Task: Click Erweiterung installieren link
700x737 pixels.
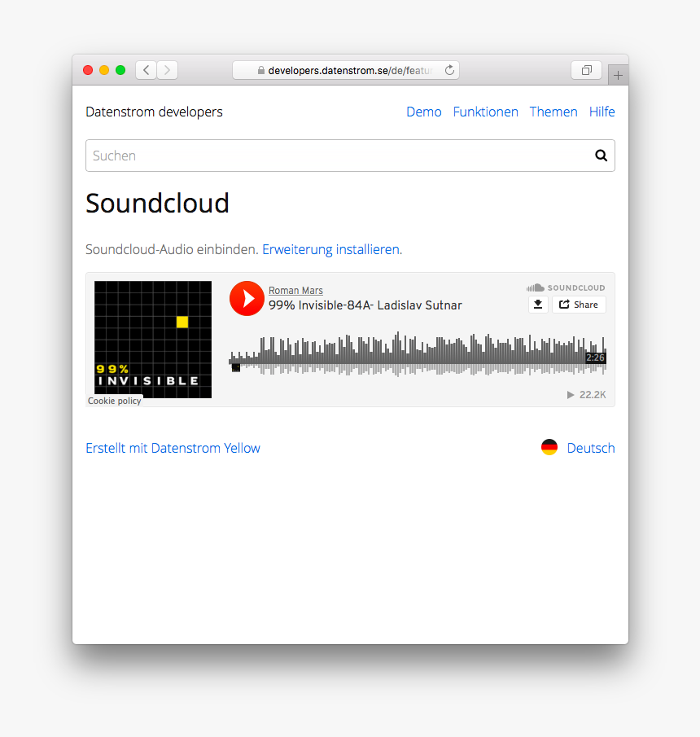Action: click(x=330, y=249)
